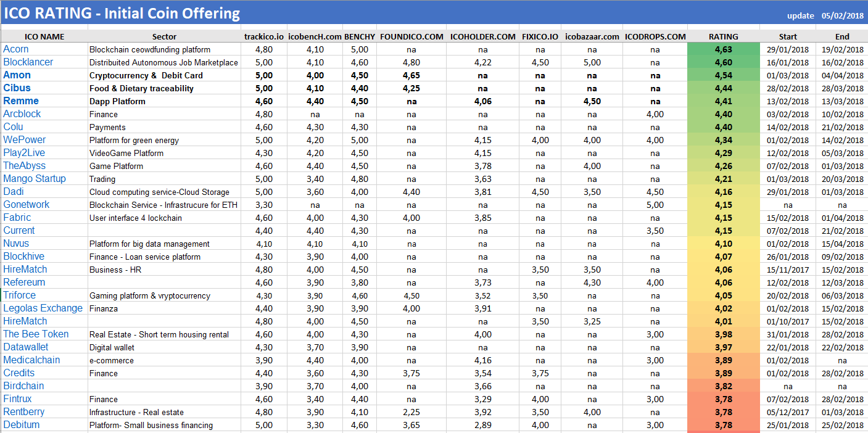The width and height of the screenshot is (868, 433).
Task: Select 'Cryptocurrency & Debit Card' sector cell
Action: (x=146, y=75)
